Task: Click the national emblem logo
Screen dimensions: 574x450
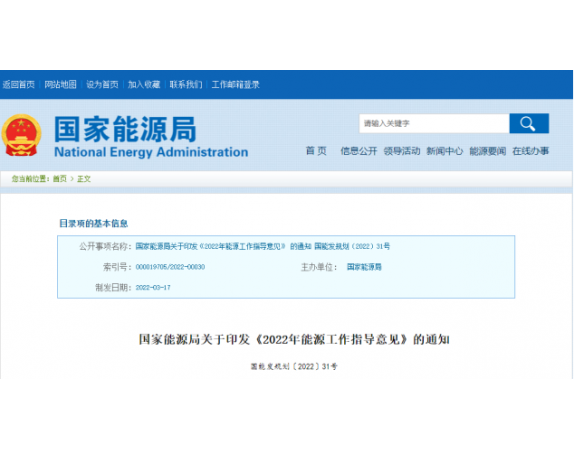Action: click(21, 135)
